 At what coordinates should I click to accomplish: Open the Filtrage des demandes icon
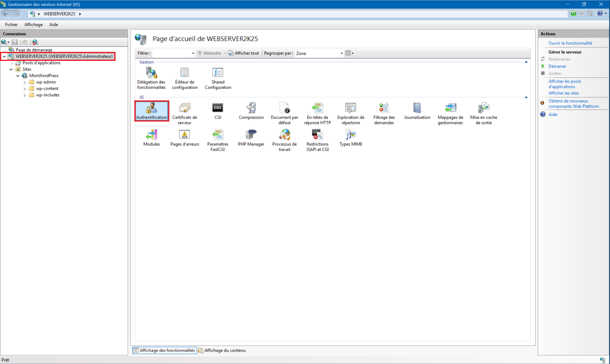[384, 113]
